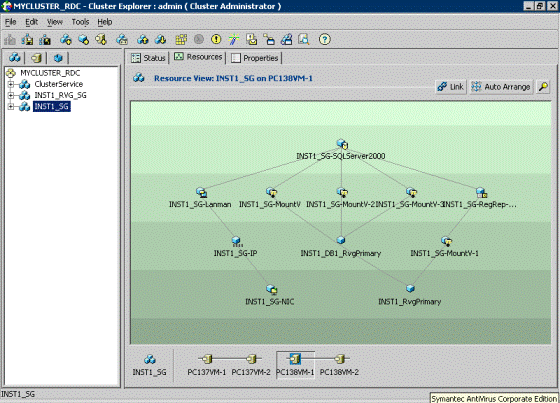Expand the ClusterService tree node
The height and width of the screenshot is (403, 560).
[x=11, y=84]
